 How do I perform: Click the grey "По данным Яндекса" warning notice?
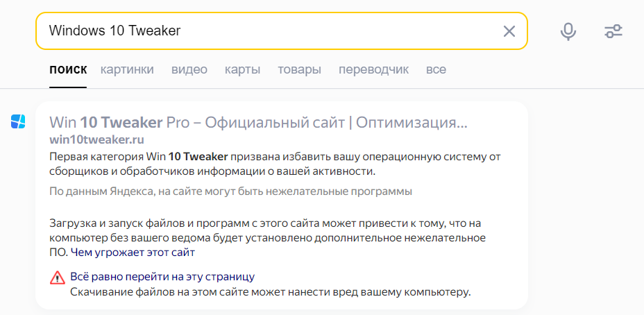[231, 191]
